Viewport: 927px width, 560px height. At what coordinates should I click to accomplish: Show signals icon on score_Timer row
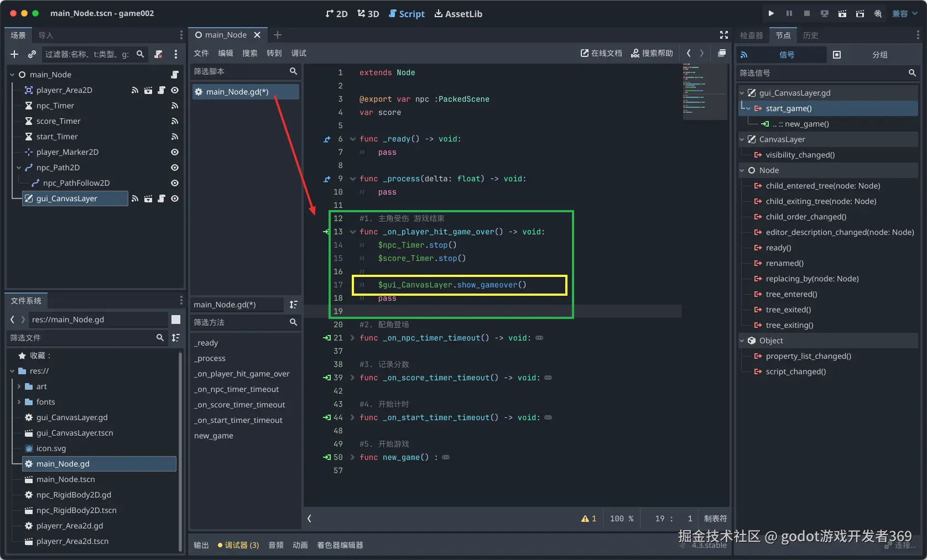(x=175, y=121)
